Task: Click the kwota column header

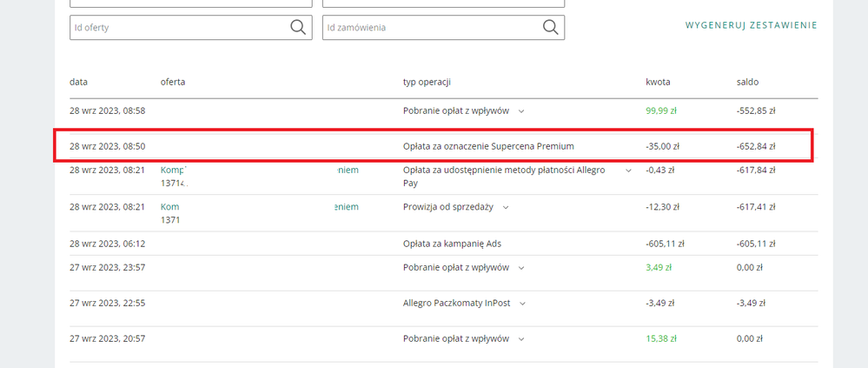Action: pos(658,82)
